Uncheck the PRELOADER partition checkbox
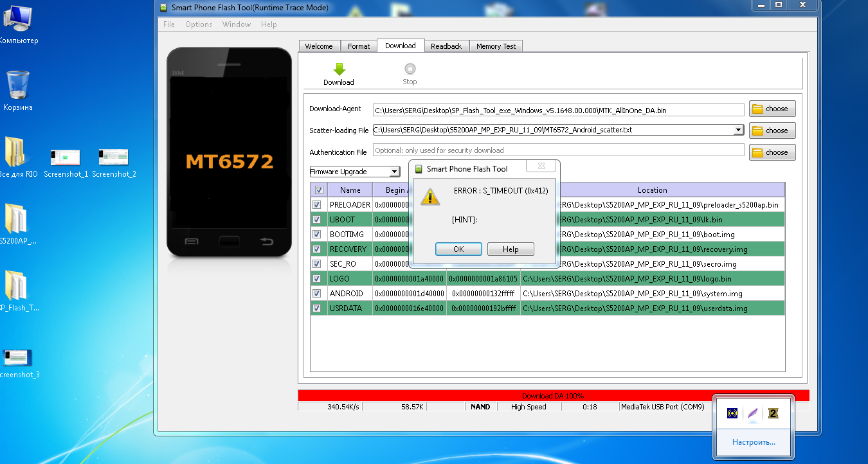 tap(317, 205)
